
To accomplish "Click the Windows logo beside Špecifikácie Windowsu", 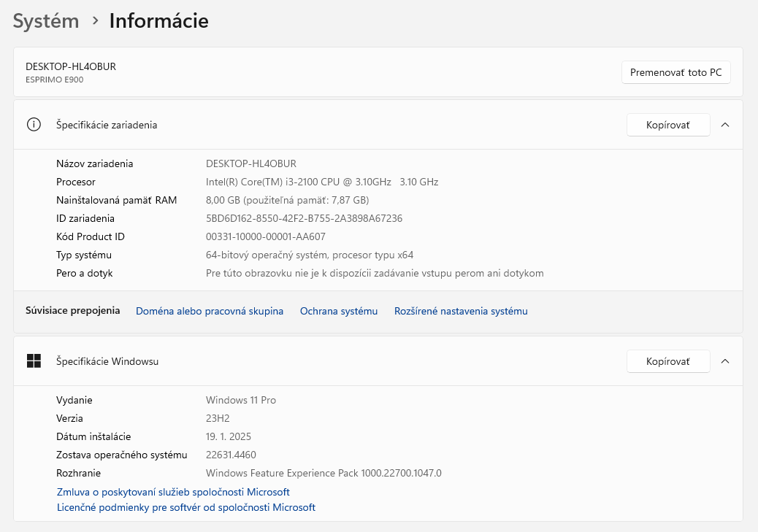I will [34, 361].
